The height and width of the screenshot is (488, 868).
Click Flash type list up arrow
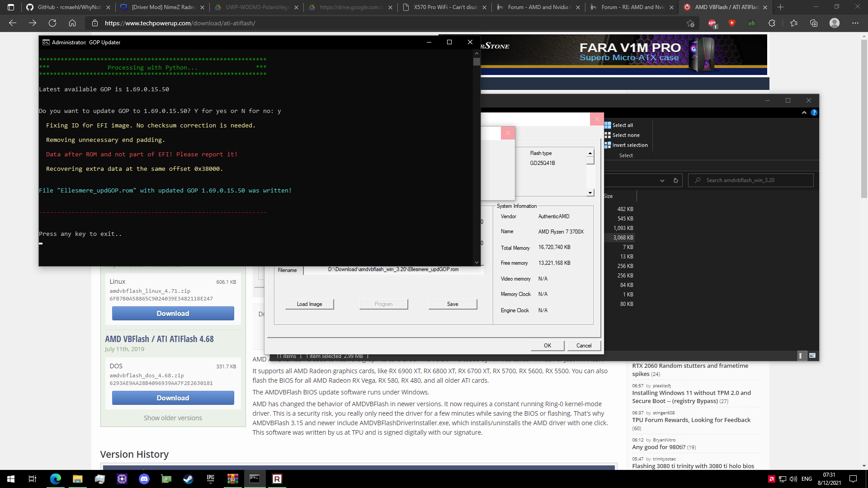coord(590,153)
